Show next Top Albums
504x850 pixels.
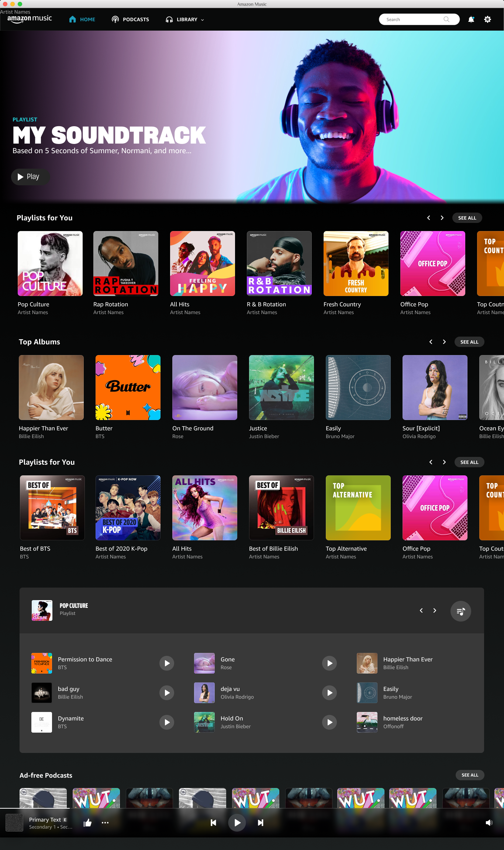point(444,342)
